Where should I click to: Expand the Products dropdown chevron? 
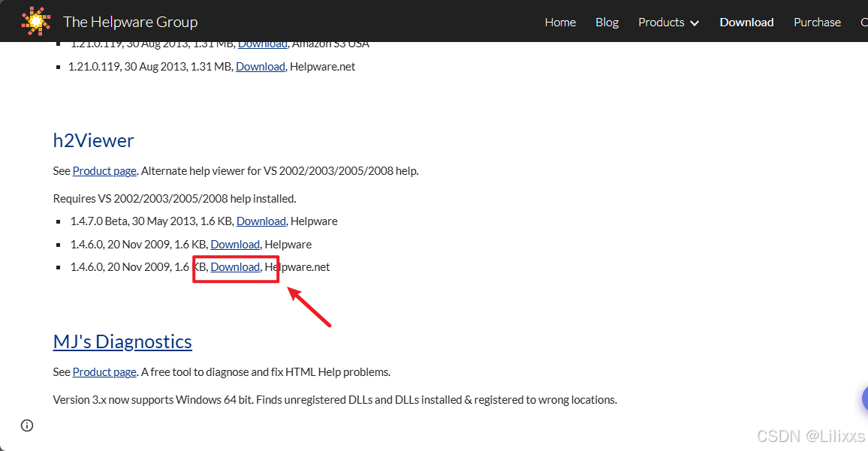coord(695,23)
